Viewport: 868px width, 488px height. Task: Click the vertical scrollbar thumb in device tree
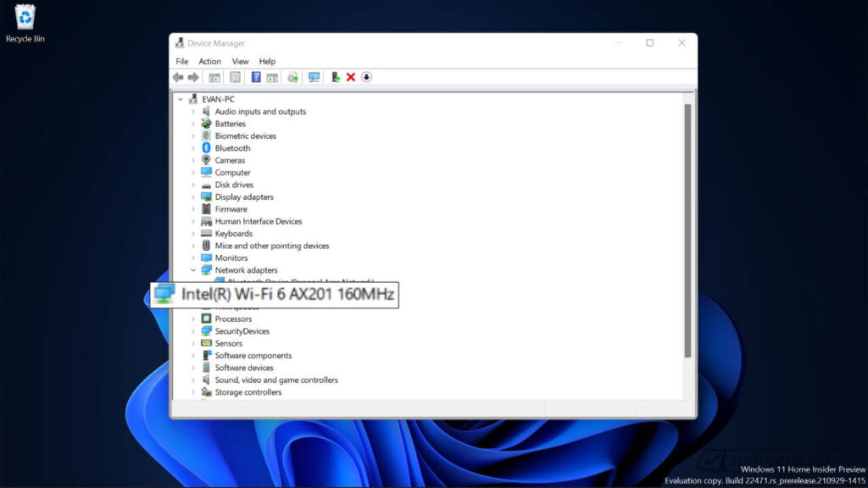click(687, 230)
